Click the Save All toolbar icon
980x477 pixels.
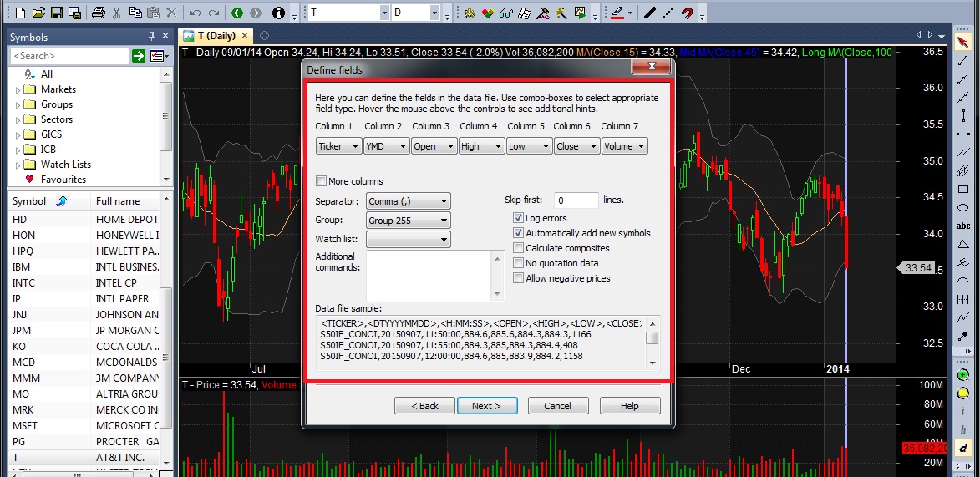[75, 13]
